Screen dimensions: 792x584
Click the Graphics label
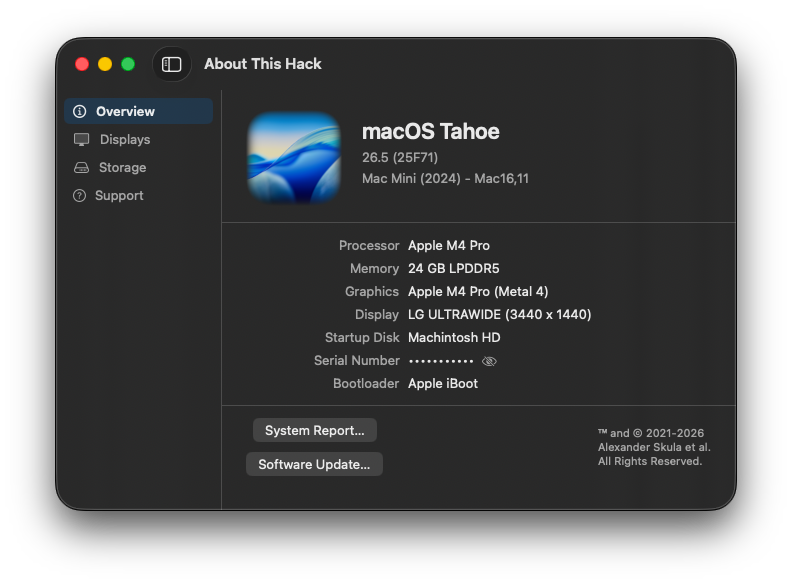coord(372,291)
